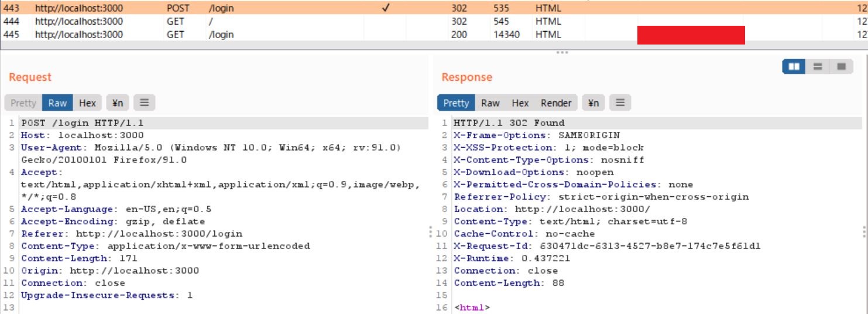Viewport: 868px width, 314px height.
Task: Select history row 443 POST /login
Action: tap(434, 8)
